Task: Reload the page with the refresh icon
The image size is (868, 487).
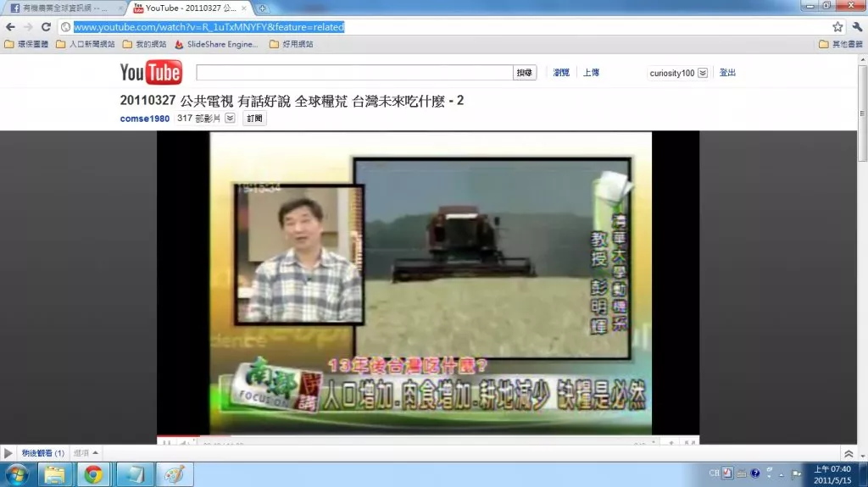Action: tap(46, 27)
